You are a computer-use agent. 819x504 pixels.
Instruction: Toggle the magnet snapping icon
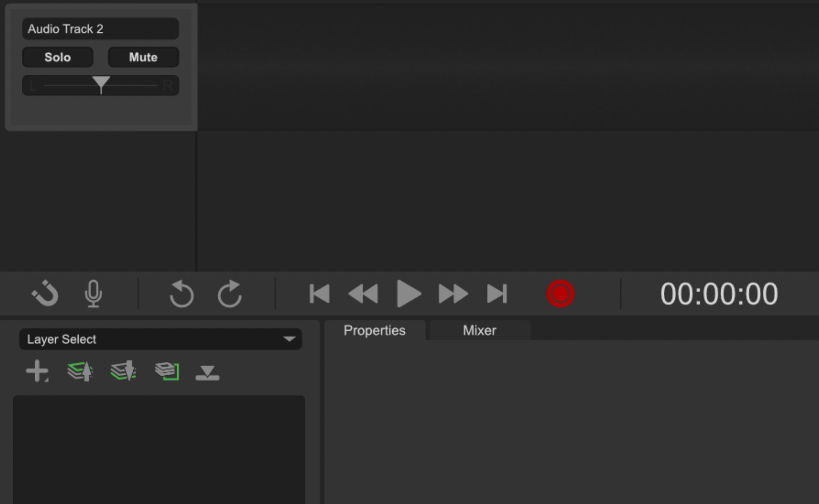tap(45, 294)
